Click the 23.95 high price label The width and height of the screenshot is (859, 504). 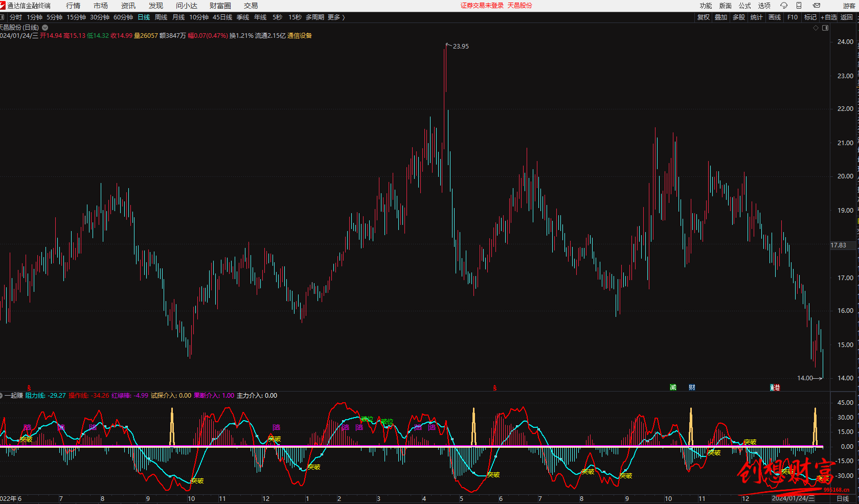pyautogui.click(x=461, y=46)
